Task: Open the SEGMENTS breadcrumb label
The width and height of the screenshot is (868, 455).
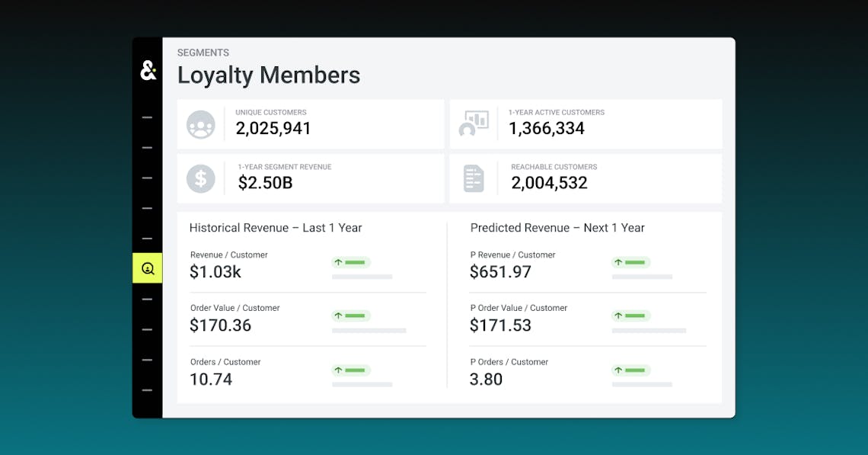Action: [203, 52]
